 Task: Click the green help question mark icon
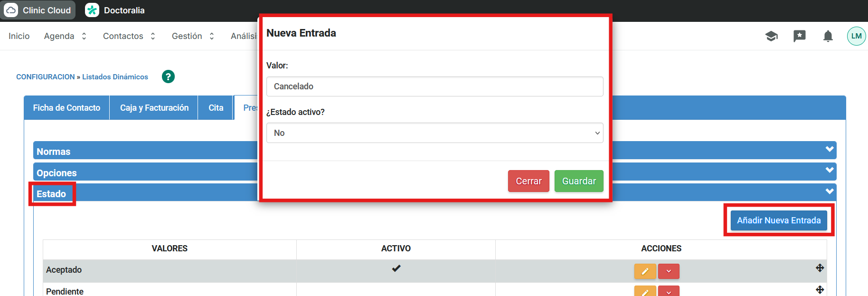pyautogui.click(x=168, y=76)
